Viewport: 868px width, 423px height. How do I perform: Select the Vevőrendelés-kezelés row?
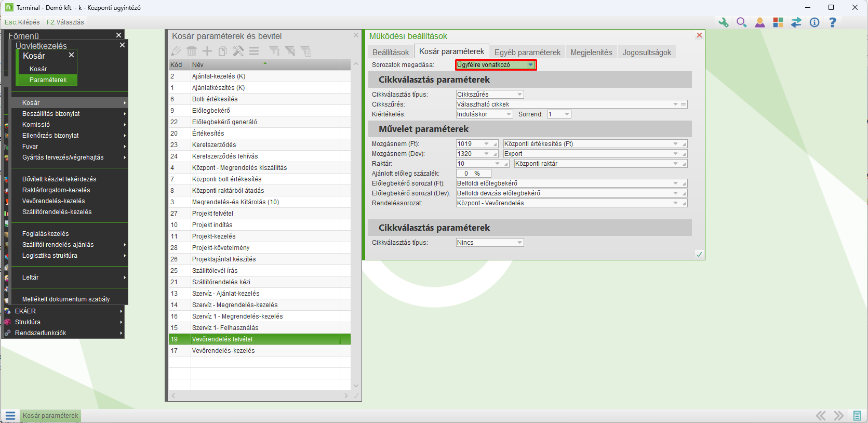click(x=260, y=351)
